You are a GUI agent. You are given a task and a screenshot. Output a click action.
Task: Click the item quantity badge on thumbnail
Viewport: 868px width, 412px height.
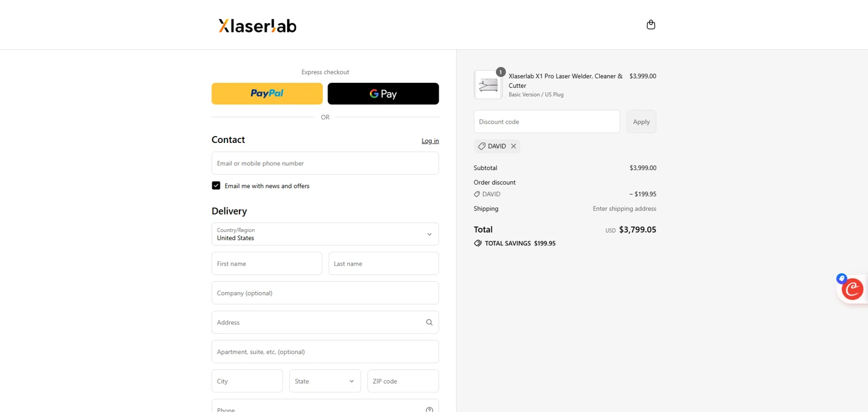(501, 72)
